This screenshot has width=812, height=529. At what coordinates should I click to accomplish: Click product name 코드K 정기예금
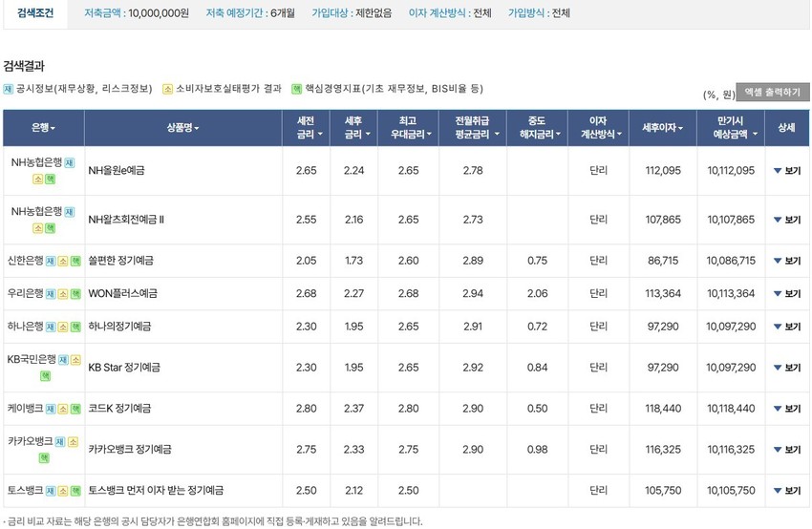[119, 409]
